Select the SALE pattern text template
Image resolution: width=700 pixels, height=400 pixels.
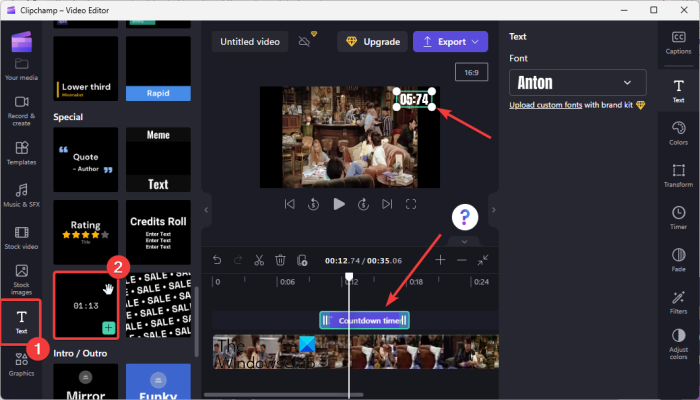coord(158,305)
